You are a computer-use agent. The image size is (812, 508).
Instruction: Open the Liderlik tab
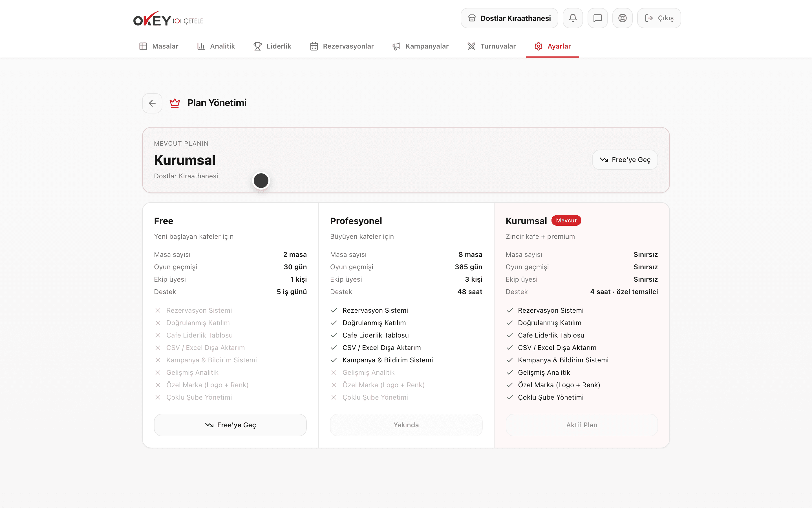click(x=272, y=46)
